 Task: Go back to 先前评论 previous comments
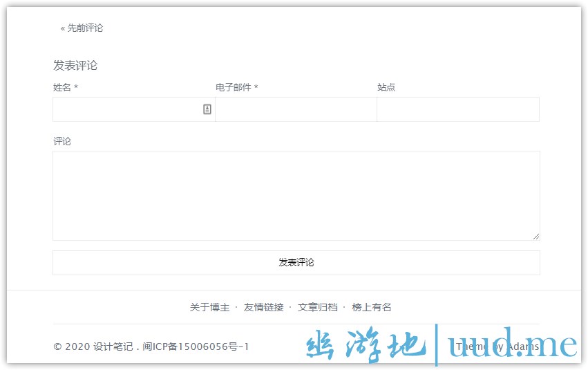[82, 28]
